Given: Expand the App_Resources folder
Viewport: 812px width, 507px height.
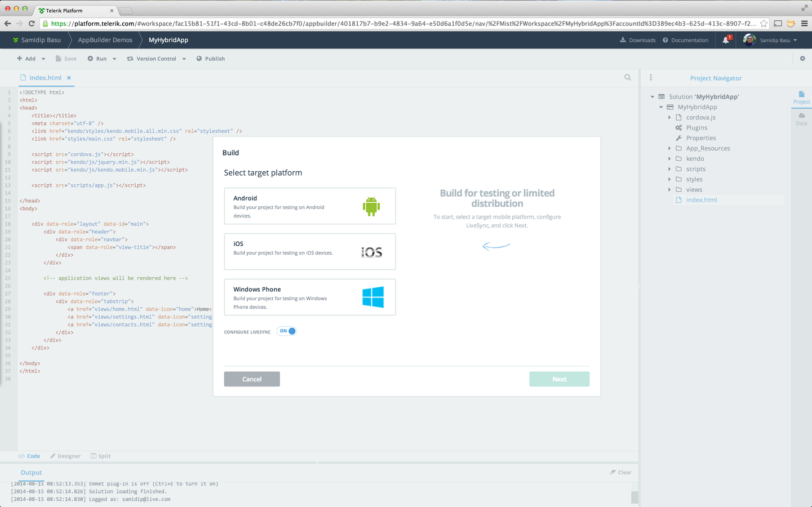Looking at the screenshot, I should [x=669, y=148].
